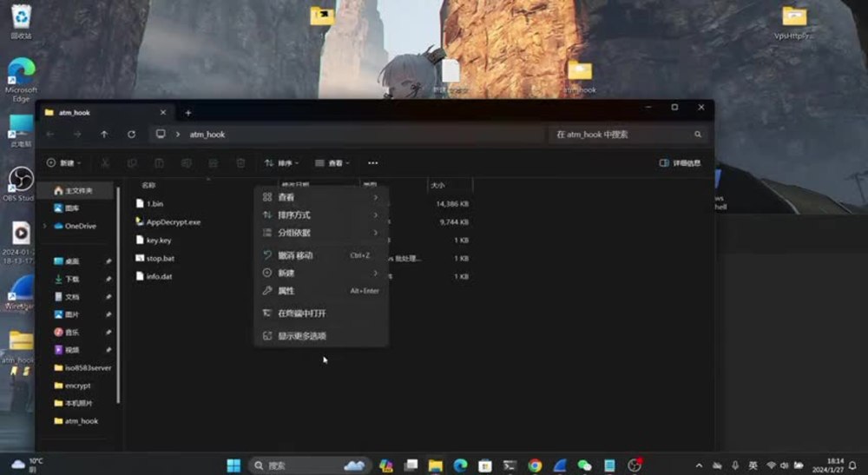Open 分组依据 (Group by) submenu in context menu
This screenshot has height=475, width=868.
pyautogui.click(x=321, y=233)
